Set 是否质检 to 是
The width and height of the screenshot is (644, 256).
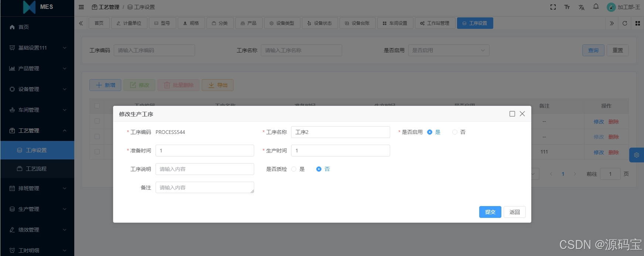pos(294,169)
